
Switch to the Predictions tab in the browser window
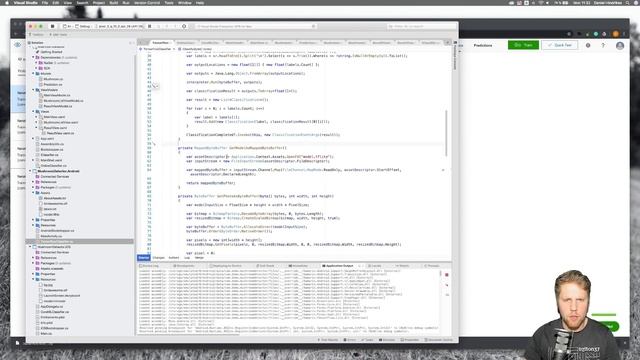[483, 45]
